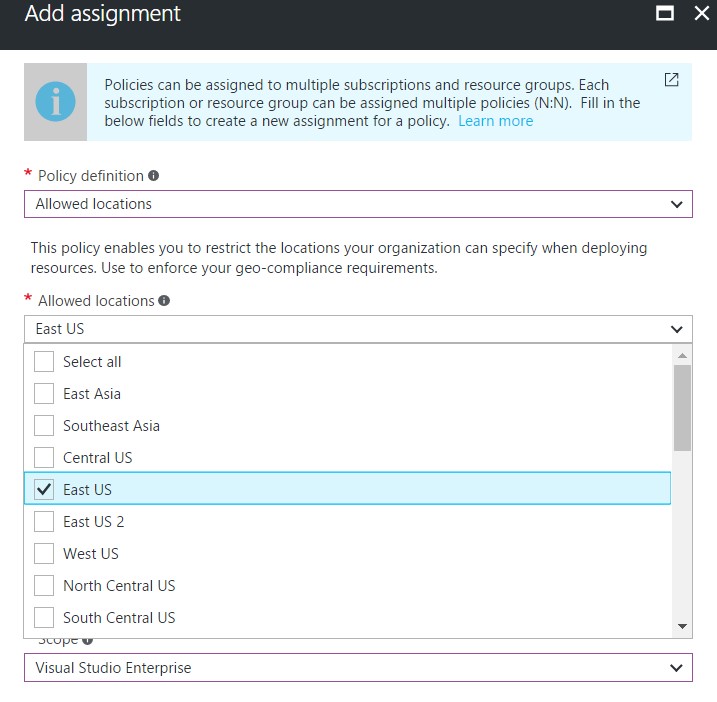Click the blue information icon
The height and width of the screenshot is (702, 717).
tap(55, 103)
